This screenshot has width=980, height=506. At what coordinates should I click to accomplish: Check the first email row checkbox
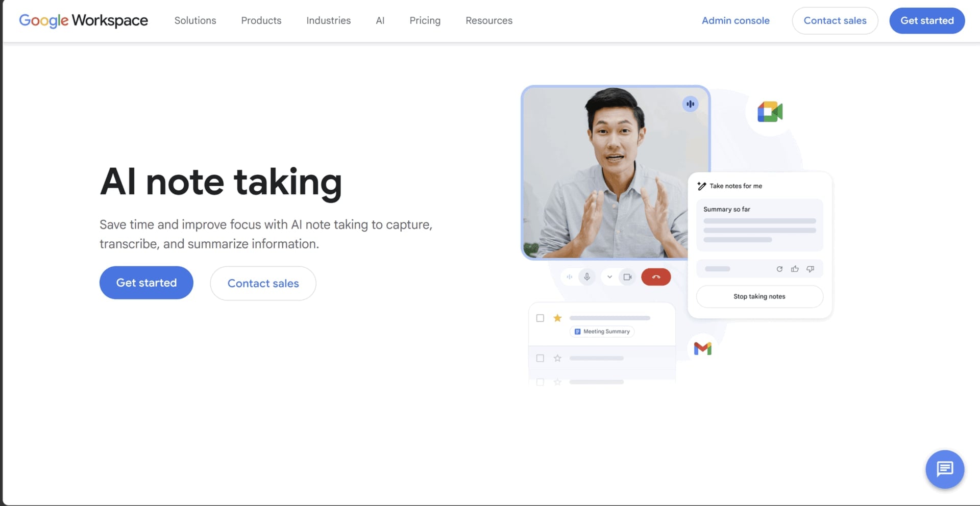click(540, 318)
